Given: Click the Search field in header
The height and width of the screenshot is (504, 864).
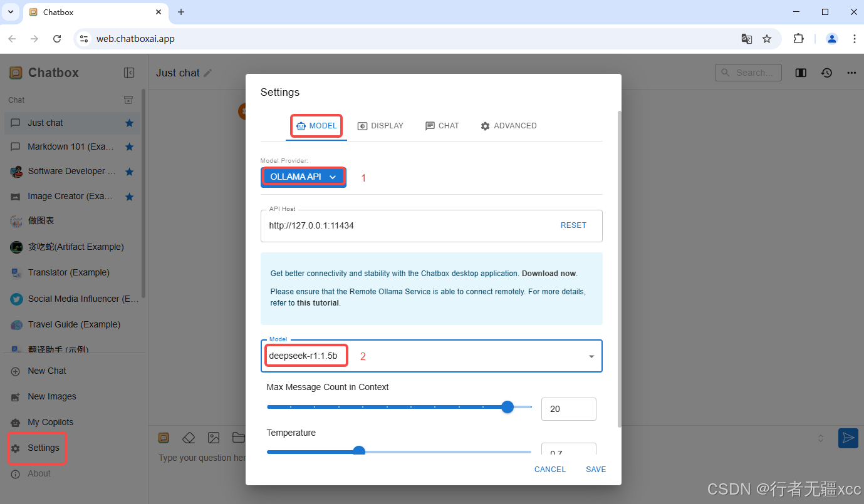Looking at the screenshot, I should pyautogui.click(x=748, y=73).
